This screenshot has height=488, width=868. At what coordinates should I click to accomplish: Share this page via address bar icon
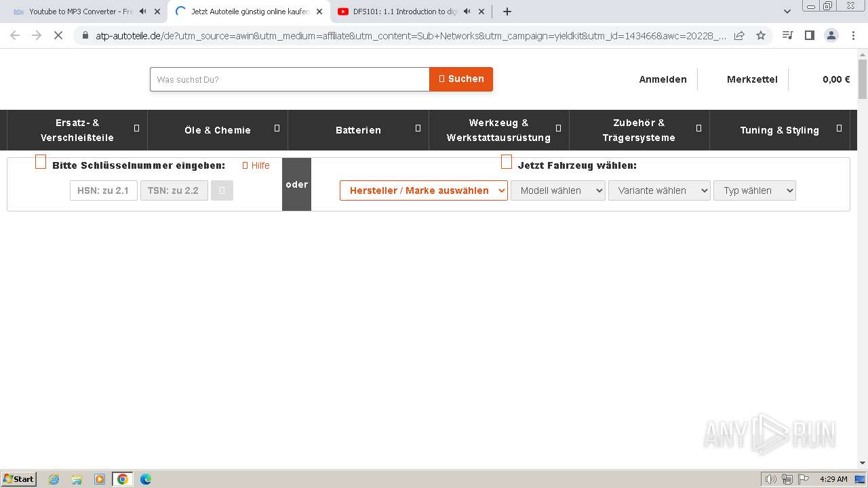point(739,35)
